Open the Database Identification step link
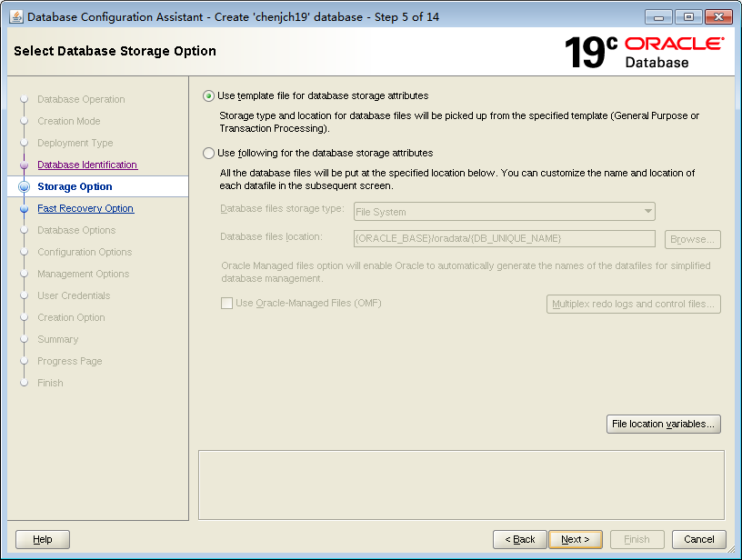The width and height of the screenshot is (742, 560). tap(86, 165)
